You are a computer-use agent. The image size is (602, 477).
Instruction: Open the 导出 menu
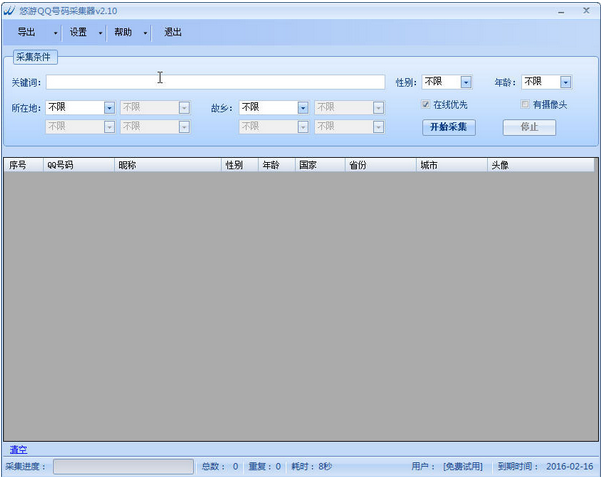point(26,32)
